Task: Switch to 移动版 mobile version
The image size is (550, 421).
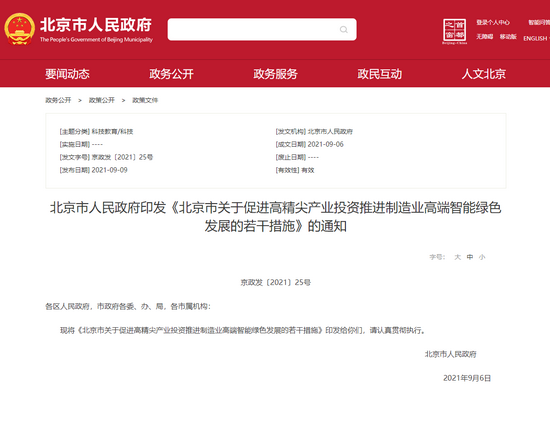Action: tap(508, 37)
